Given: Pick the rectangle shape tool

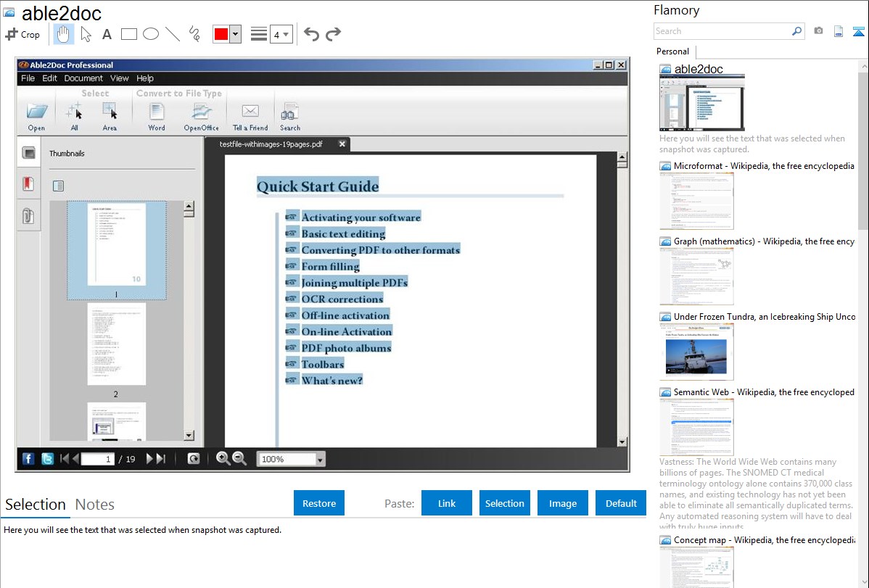Looking at the screenshot, I should [128, 34].
